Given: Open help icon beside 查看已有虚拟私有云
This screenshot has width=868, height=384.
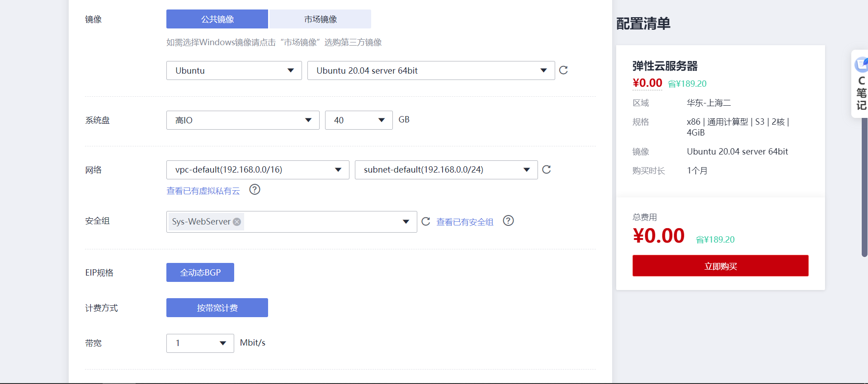Looking at the screenshot, I should tap(255, 190).
